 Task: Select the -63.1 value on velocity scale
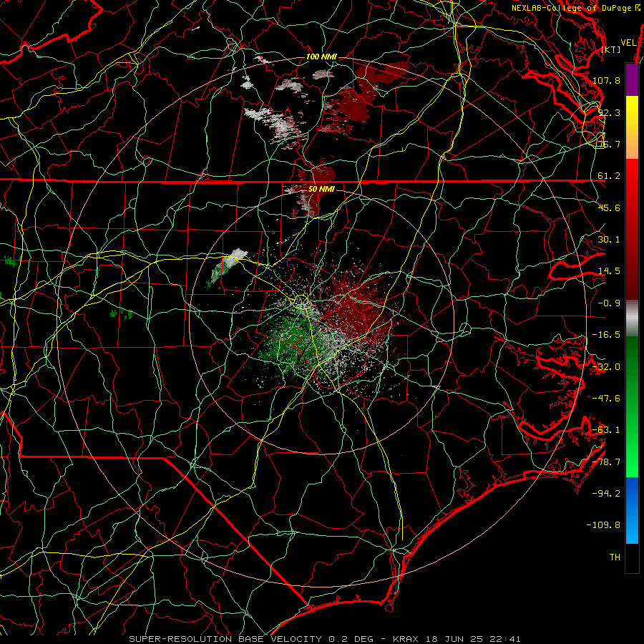coord(606,430)
